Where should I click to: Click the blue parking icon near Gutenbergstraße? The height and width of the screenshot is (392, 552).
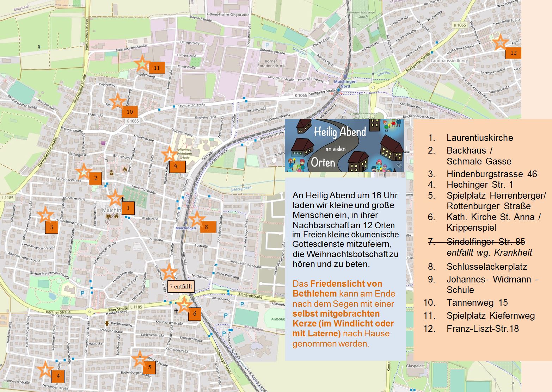267,45
